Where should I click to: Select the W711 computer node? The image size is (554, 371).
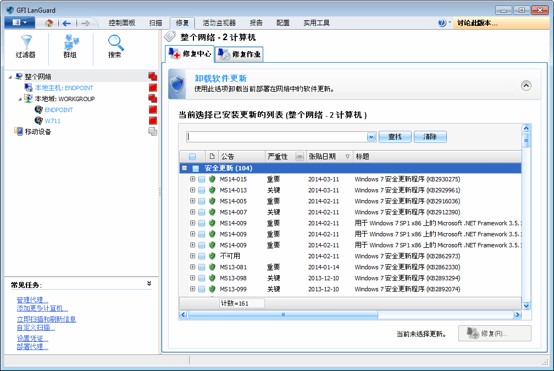coord(52,120)
